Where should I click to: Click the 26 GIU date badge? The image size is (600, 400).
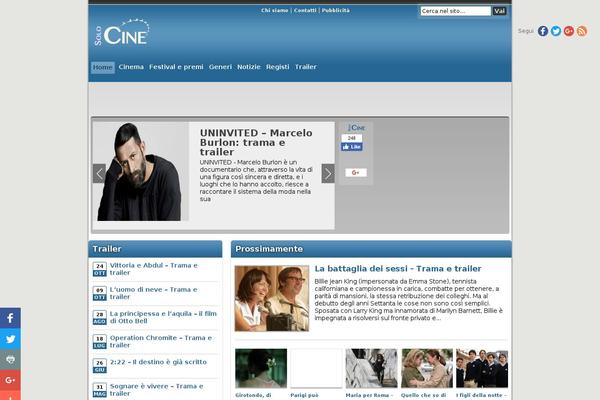pos(99,366)
